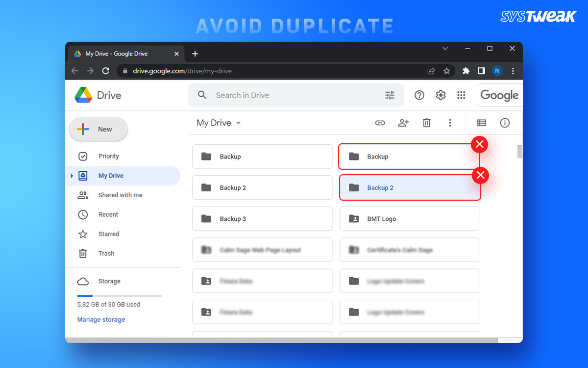This screenshot has width=588, height=368.
Task: Share selection via the add-person icon
Action: pos(403,123)
